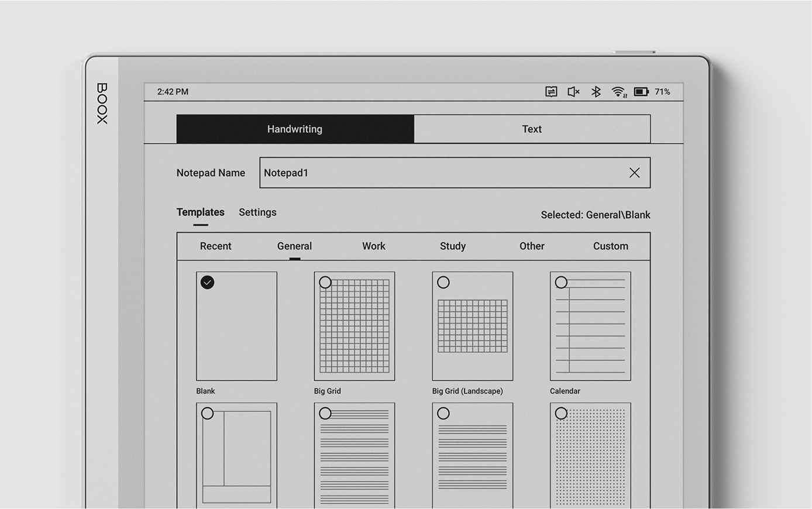Open the Work template category
The width and height of the screenshot is (812, 509).
pos(373,246)
